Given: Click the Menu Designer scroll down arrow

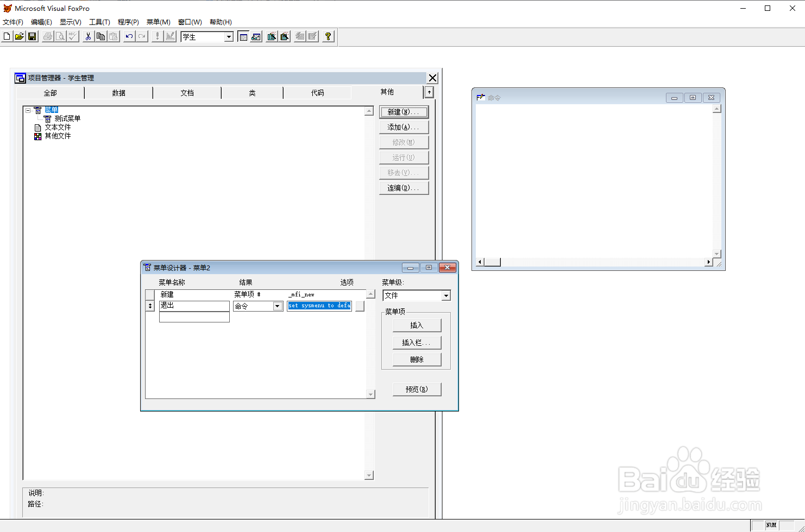Looking at the screenshot, I should (x=371, y=395).
